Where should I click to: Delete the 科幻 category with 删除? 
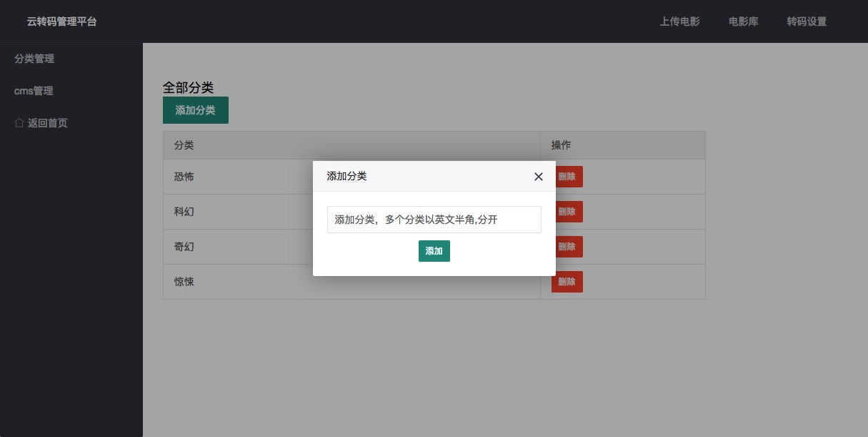(567, 212)
